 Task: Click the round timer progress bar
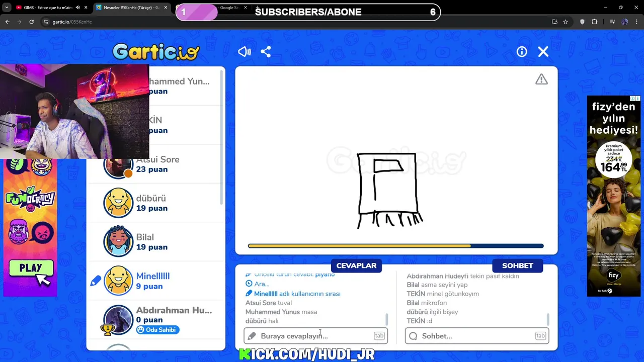click(395, 246)
